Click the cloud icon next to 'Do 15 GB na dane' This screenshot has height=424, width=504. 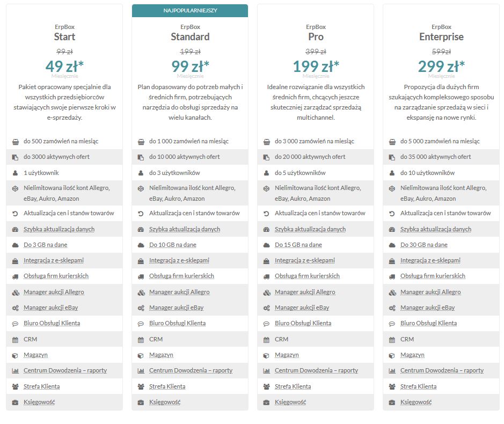pos(266,245)
